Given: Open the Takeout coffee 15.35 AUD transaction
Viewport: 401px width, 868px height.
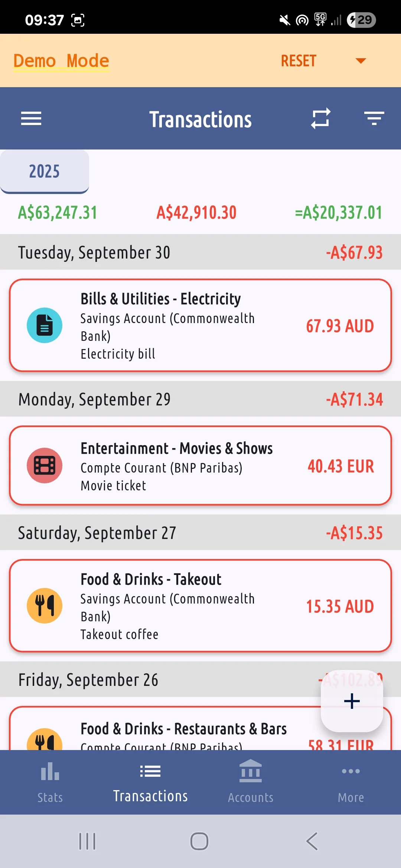Looking at the screenshot, I should click(x=200, y=606).
